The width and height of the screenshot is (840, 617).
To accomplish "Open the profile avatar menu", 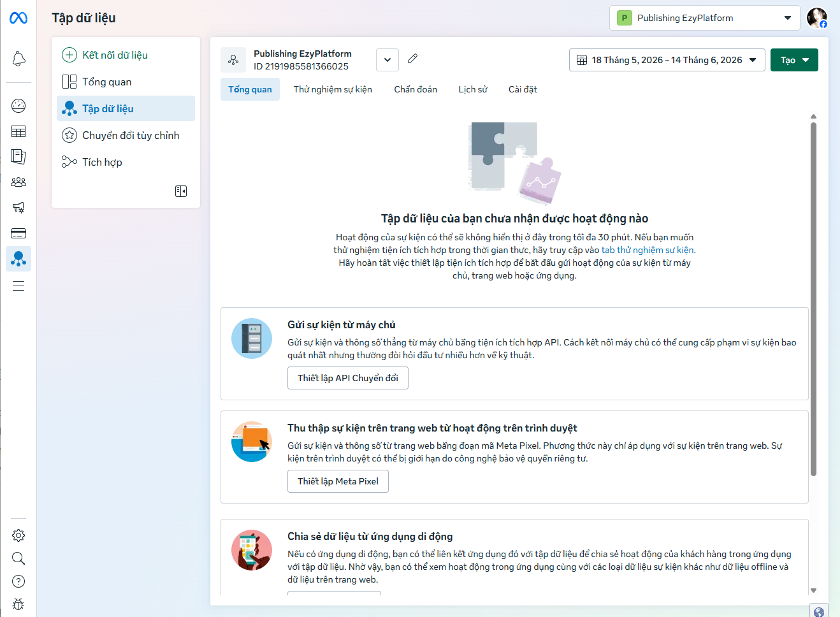I will point(817,18).
